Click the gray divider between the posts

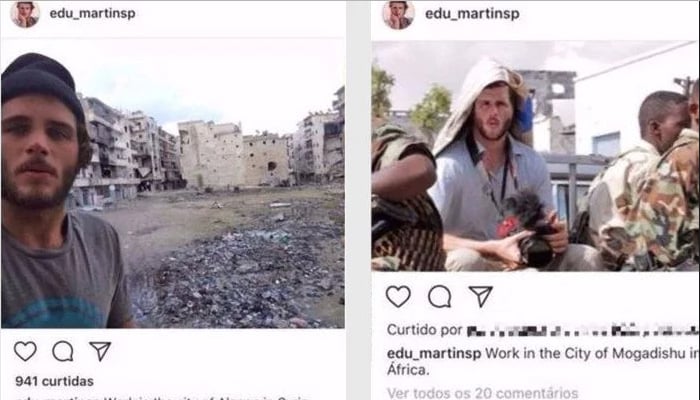pyautogui.click(x=358, y=200)
